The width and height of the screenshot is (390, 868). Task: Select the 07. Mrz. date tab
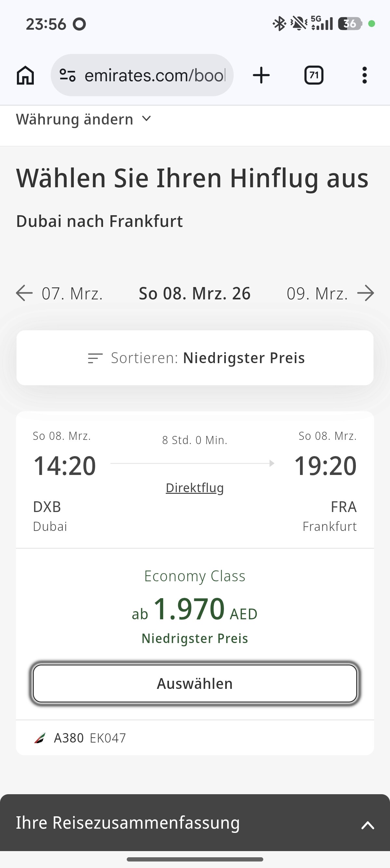click(x=72, y=294)
